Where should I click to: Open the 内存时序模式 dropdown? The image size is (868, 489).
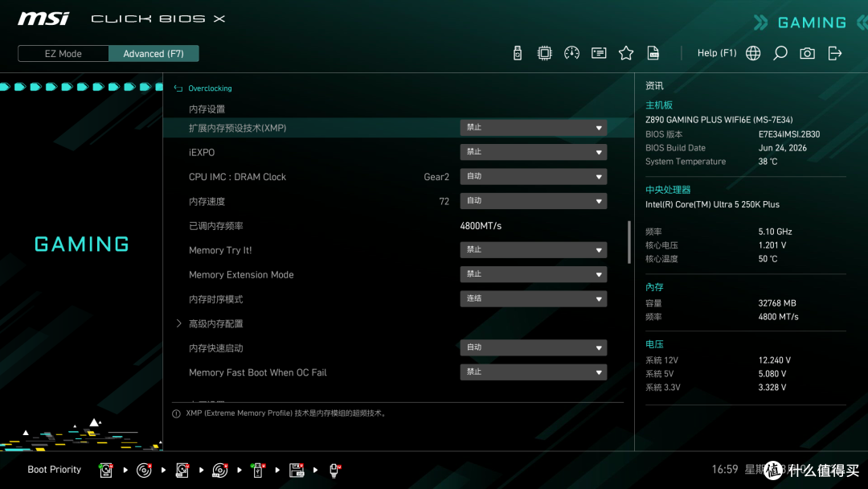point(533,299)
